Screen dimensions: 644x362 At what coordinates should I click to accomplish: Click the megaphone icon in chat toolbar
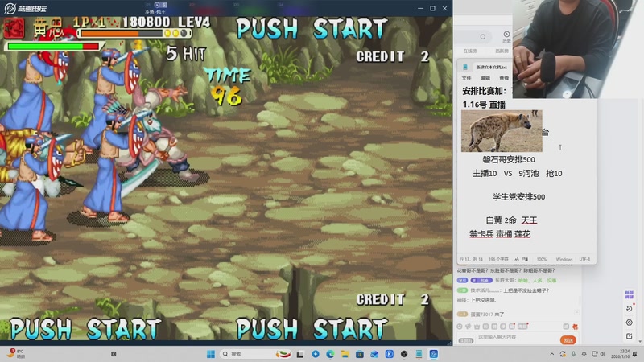click(469, 327)
